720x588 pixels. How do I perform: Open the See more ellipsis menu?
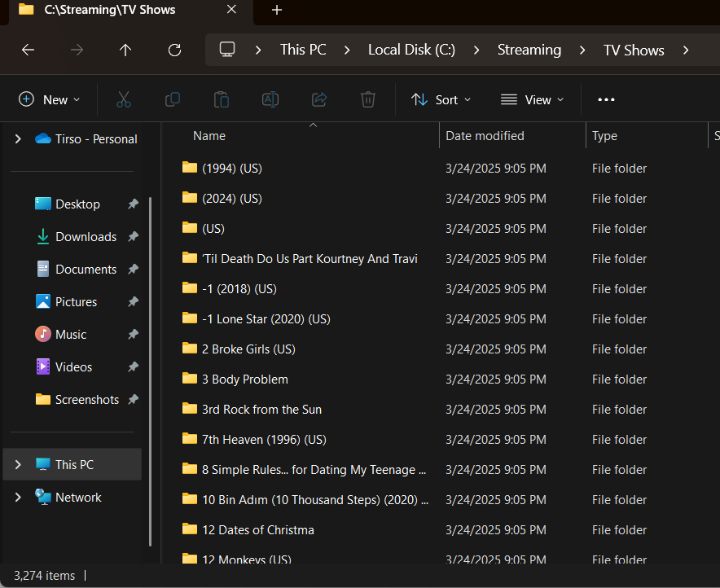pos(606,99)
